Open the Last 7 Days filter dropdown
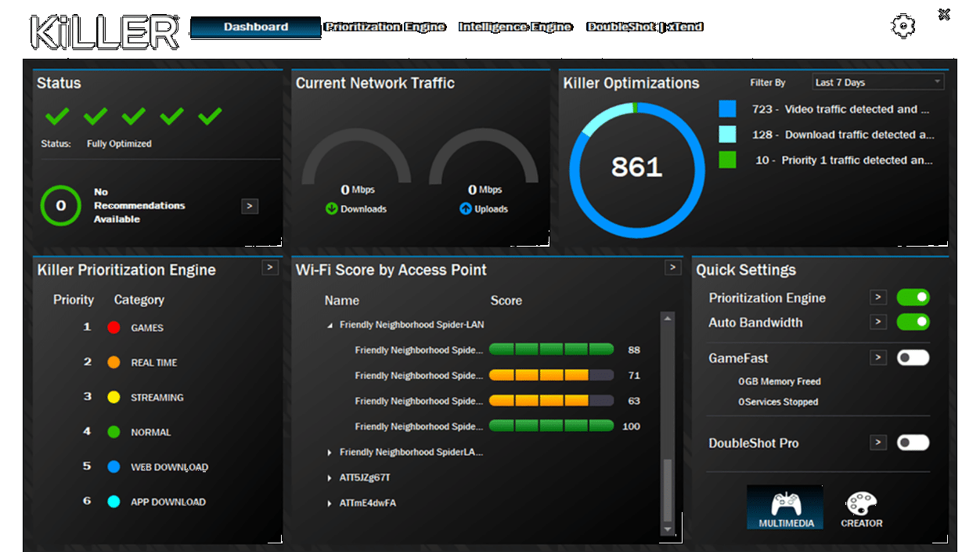The image size is (980, 552). 877,82
